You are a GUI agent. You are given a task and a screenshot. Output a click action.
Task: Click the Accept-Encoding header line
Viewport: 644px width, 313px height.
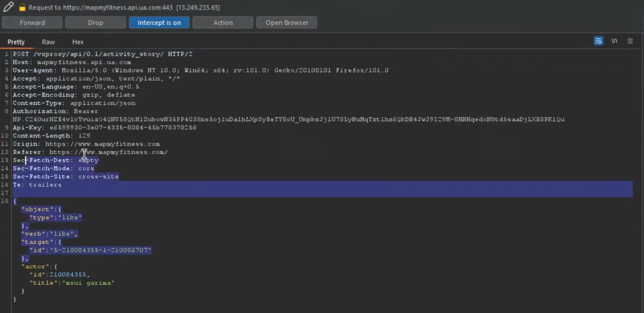(x=74, y=95)
